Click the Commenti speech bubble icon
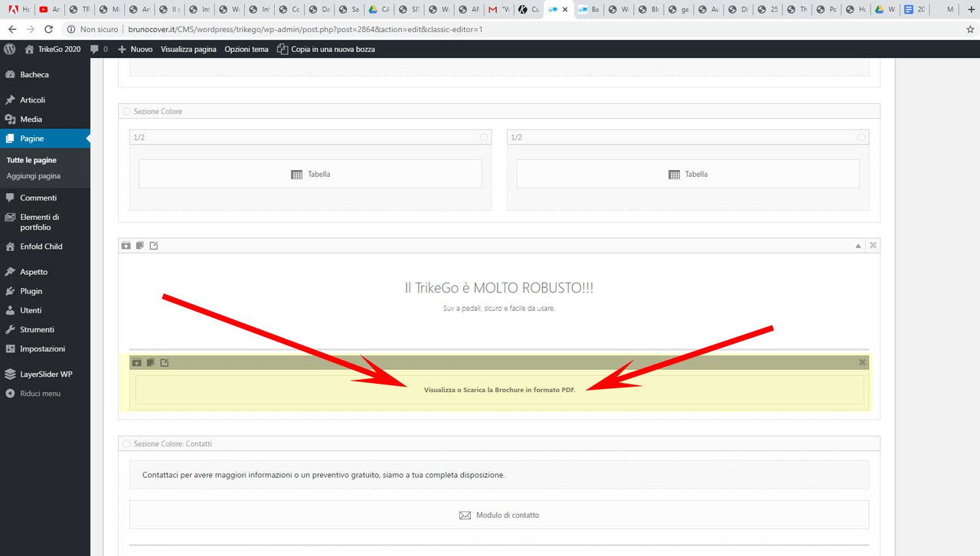The width and height of the screenshot is (980, 556). tap(10, 198)
